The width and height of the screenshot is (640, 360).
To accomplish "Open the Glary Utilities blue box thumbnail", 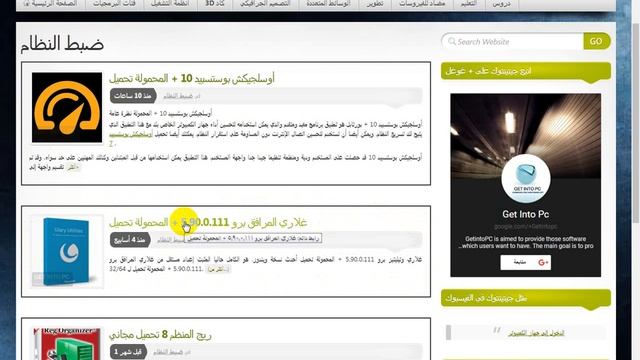I will coord(67,251).
